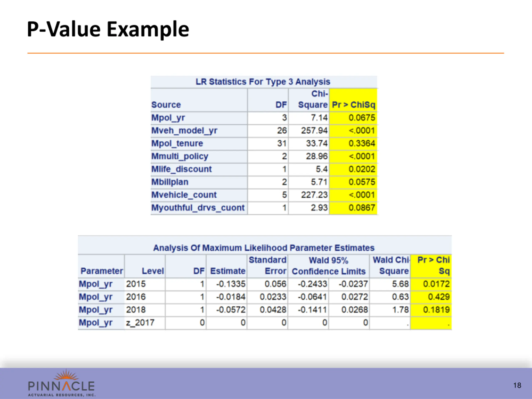532x399 pixels.
Task: Select the Mvehicle_count source row
Action: click(264, 195)
